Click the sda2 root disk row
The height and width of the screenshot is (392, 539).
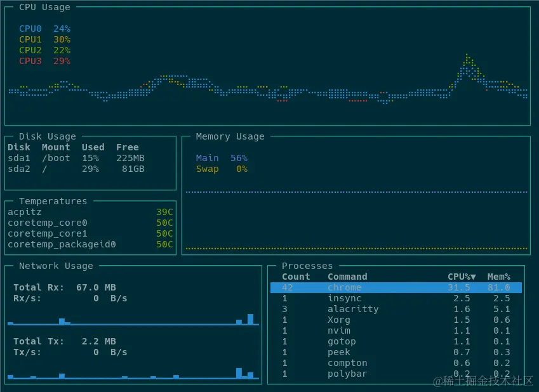[x=76, y=169]
